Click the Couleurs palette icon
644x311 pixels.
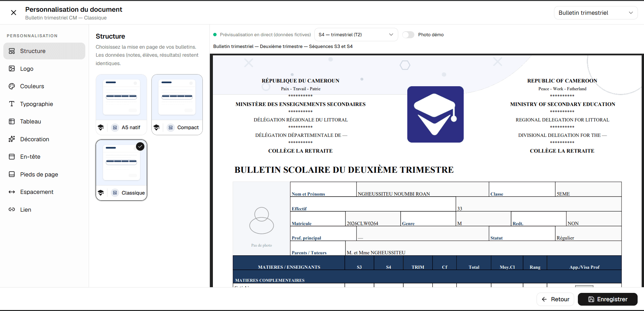tap(12, 86)
